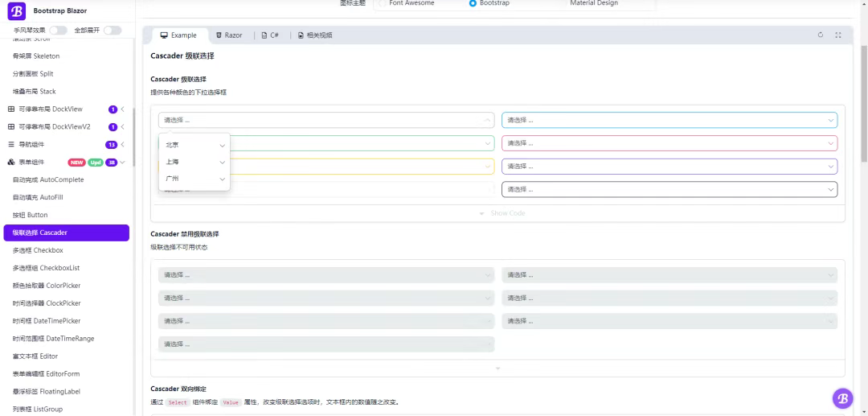This screenshot has height=416, width=868.
Task: Toggle the 全部展开 switch
Action: [113, 31]
